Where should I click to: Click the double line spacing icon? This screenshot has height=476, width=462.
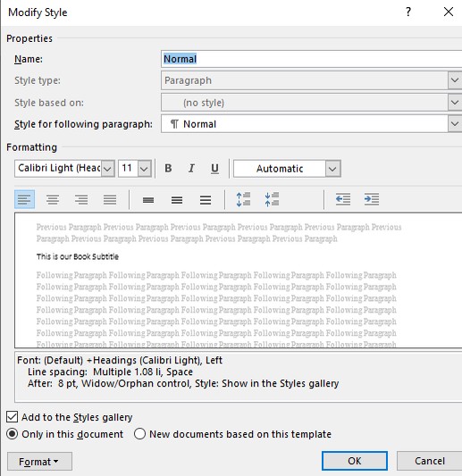coord(206,200)
